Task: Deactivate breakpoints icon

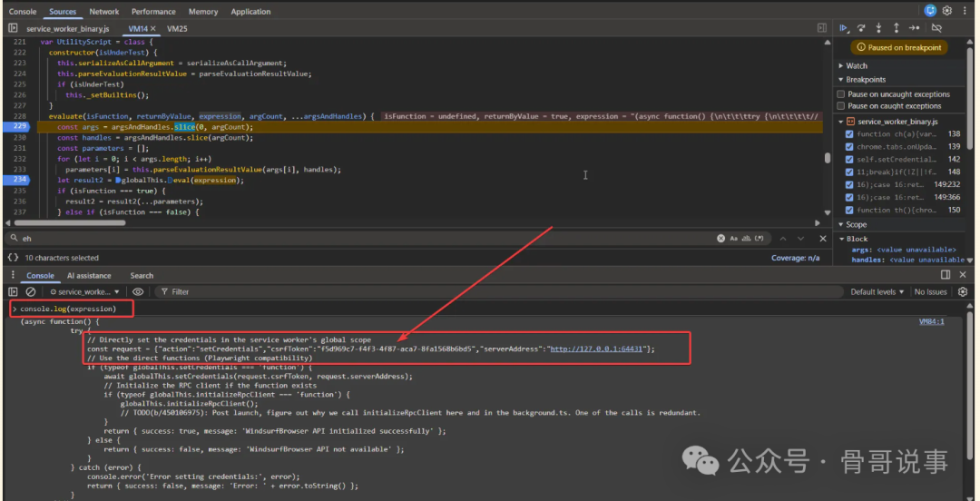Action: pyautogui.click(x=936, y=28)
